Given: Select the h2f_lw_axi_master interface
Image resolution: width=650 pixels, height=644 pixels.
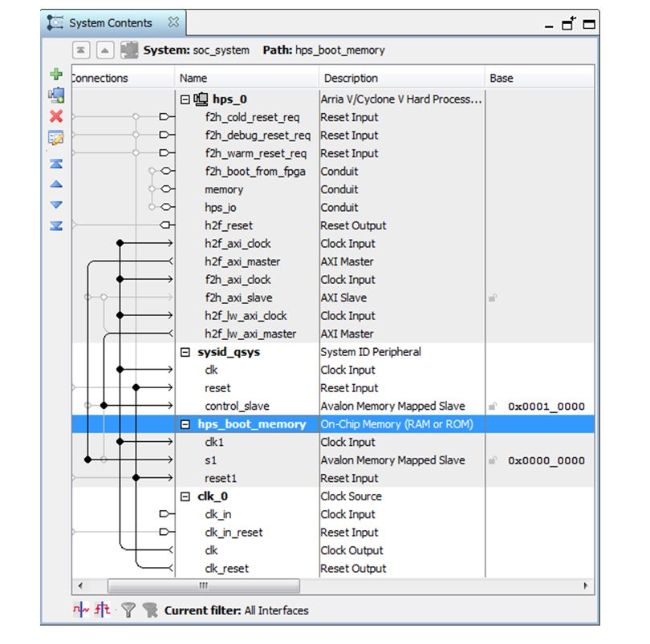Looking at the screenshot, I should (x=250, y=334).
